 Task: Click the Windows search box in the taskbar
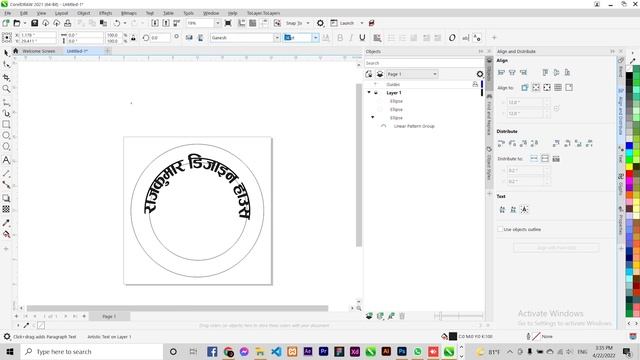pyautogui.click(x=91, y=351)
